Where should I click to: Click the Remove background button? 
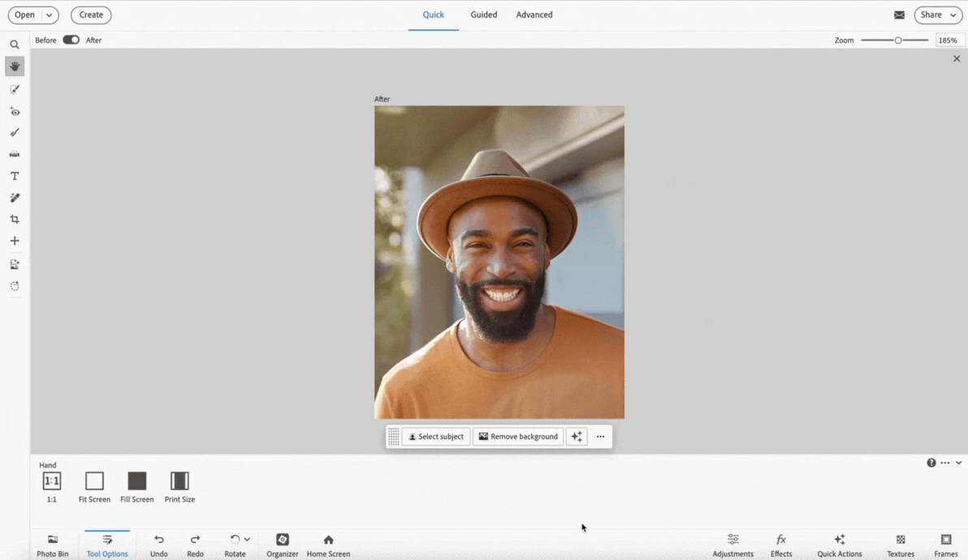click(x=518, y=437)
